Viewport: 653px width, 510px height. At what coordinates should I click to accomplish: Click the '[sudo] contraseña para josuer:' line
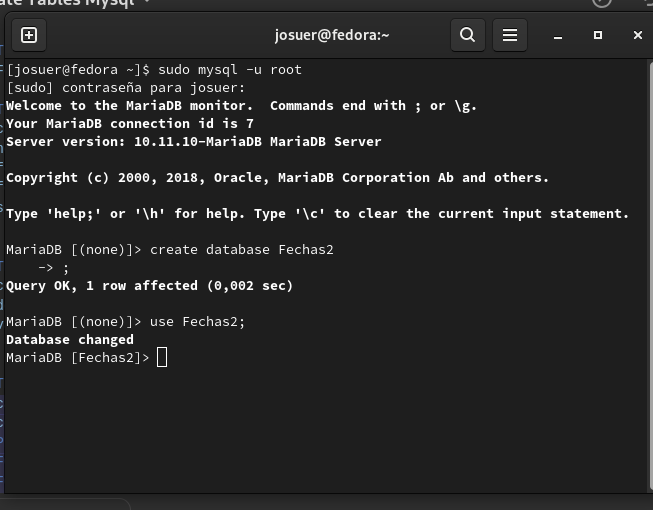point(126,88)
